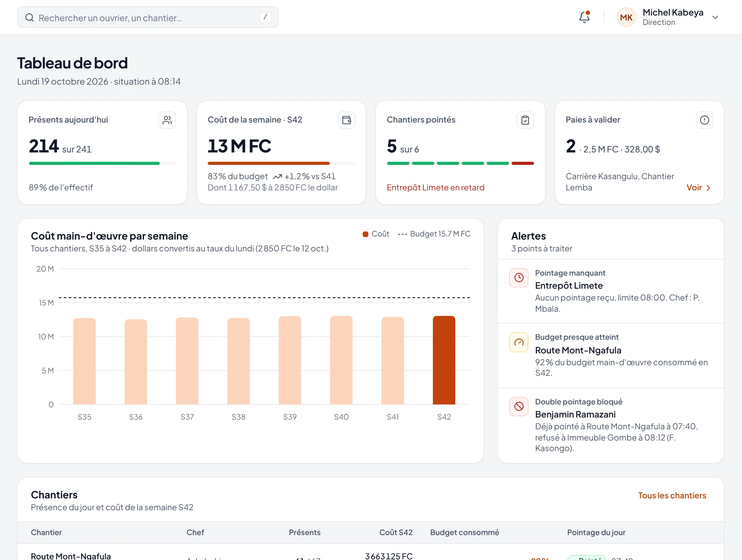
Task: Click the wallet icon on Coût de la semaine card
Action: (x=346, y=120)
